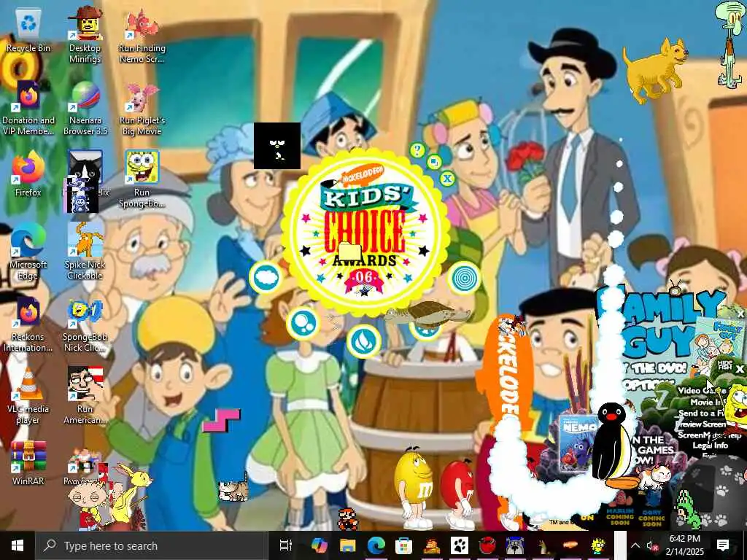Open the Microsoft Edge desktop shortcut
Screen dimensions: 747x560
point(28,252)
